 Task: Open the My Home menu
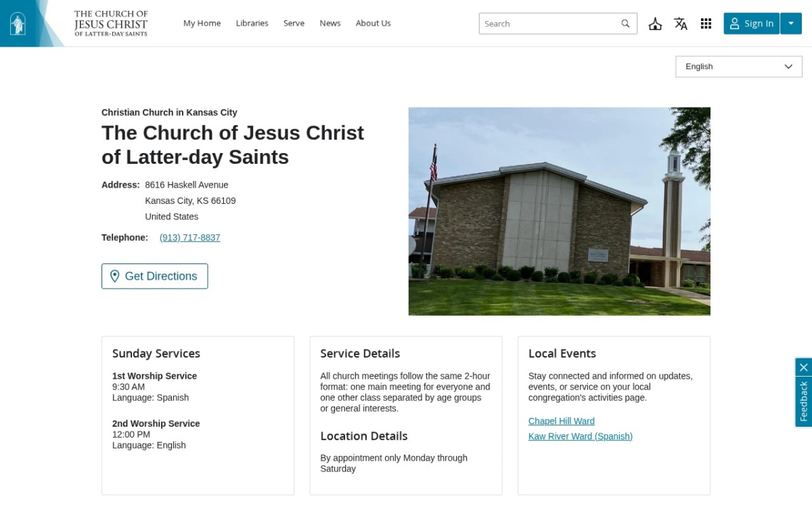202,23
